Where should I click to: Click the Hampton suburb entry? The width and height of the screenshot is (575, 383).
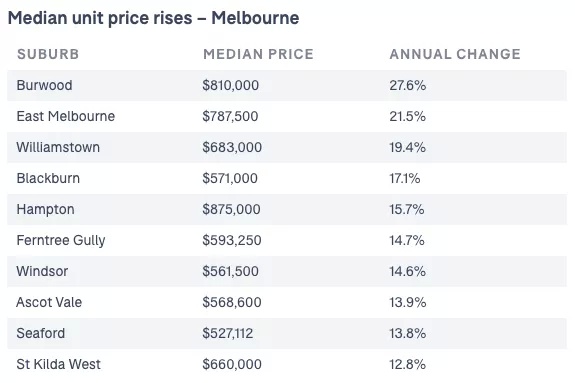click(45, 209)
